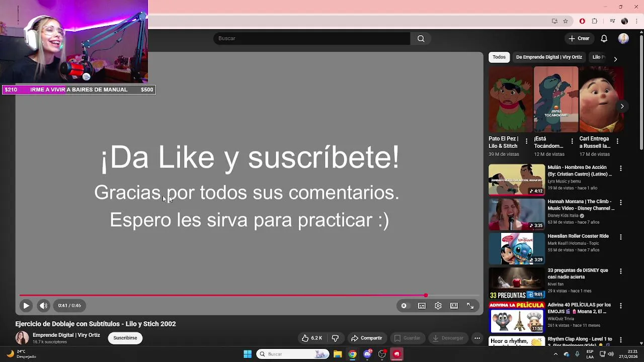Select the Lilo filter chip
Image resolution: width=644 pixels, height=362 pixels.
tap(599, 57)
